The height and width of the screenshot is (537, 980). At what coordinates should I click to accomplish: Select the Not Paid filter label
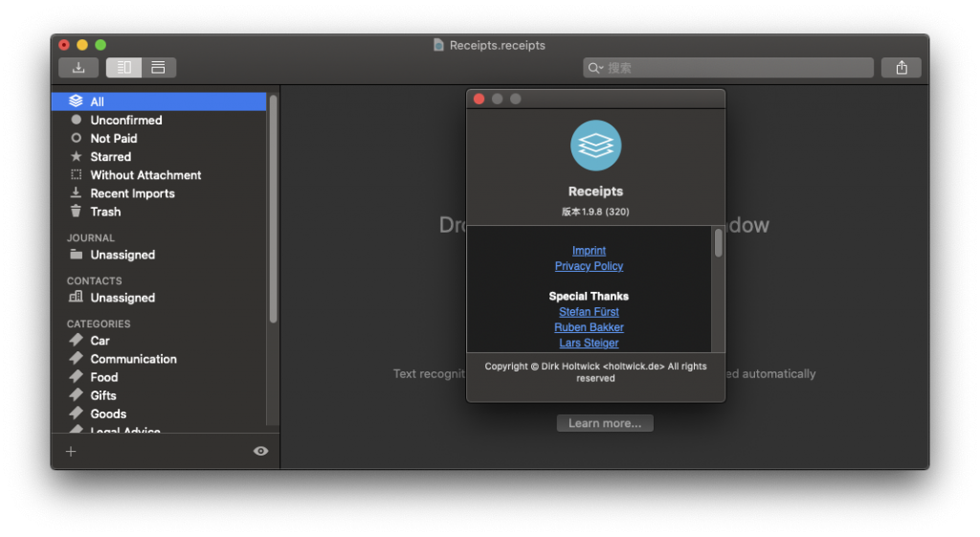point(114,138)
